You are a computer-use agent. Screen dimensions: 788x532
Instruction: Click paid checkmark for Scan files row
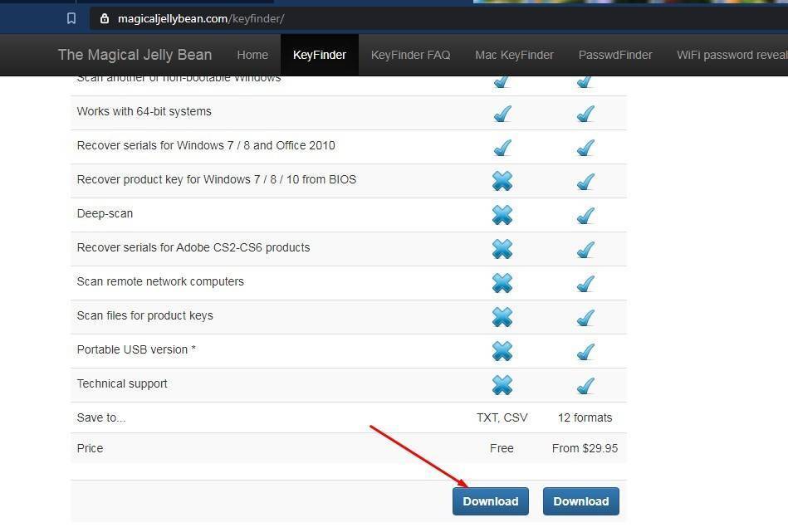(585, 317)
